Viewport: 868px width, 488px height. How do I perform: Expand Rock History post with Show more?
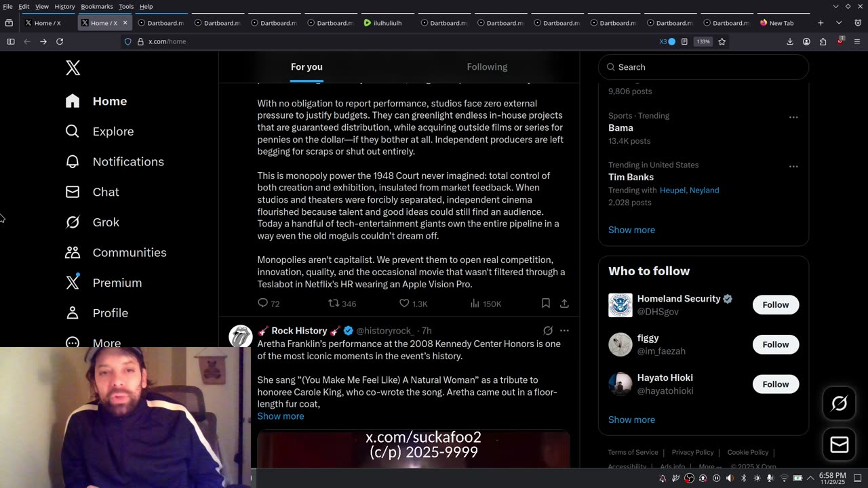pyautogui.click(x=280, y=416)
